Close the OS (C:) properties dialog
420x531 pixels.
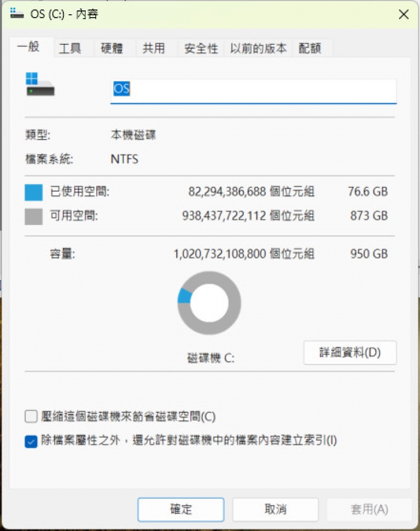click(x=404, y=14)
